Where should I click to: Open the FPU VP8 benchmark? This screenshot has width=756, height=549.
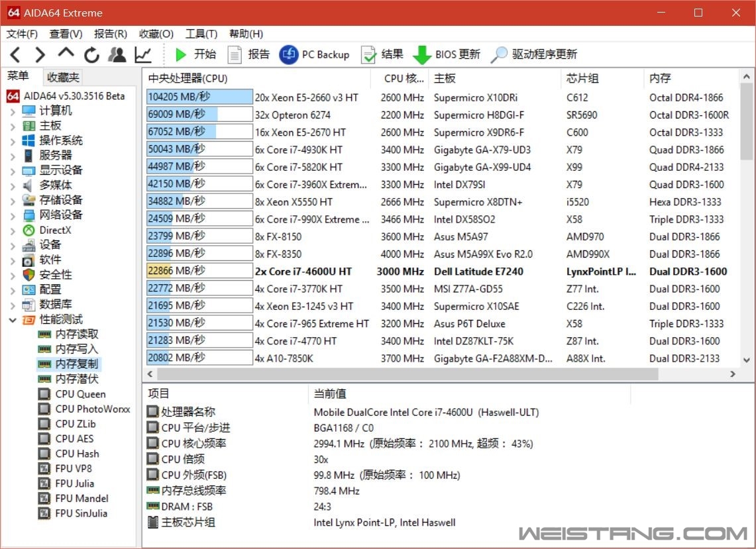65,468
